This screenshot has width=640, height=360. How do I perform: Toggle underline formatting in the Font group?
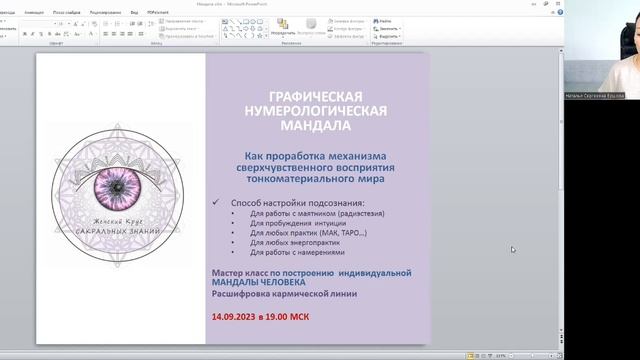click(x=41, y=34)
